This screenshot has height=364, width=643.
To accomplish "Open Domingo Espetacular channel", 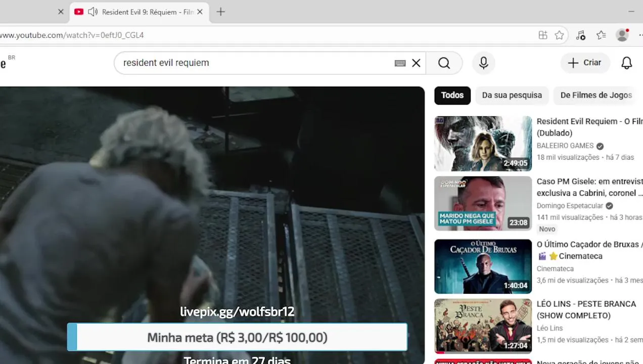I will 570,206.
